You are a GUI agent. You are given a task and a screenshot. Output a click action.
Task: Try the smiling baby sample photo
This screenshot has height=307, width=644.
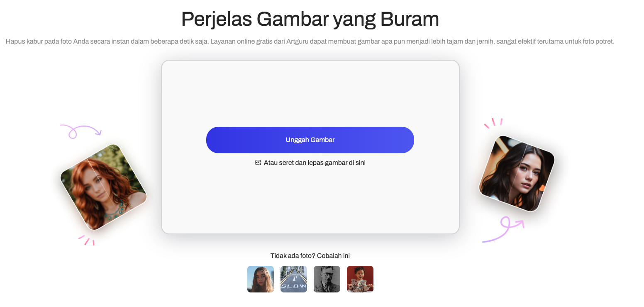coord(360,279)
